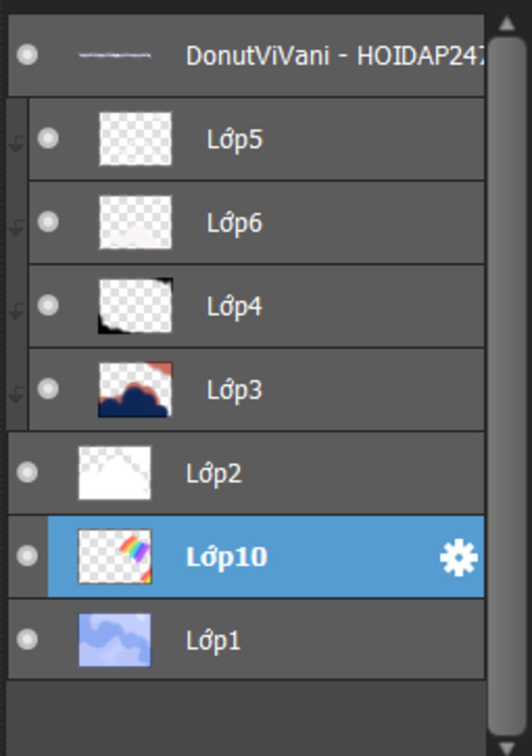
Task: Click the clipping arrow beside Lớp4
Action: (x=17, y=310)
